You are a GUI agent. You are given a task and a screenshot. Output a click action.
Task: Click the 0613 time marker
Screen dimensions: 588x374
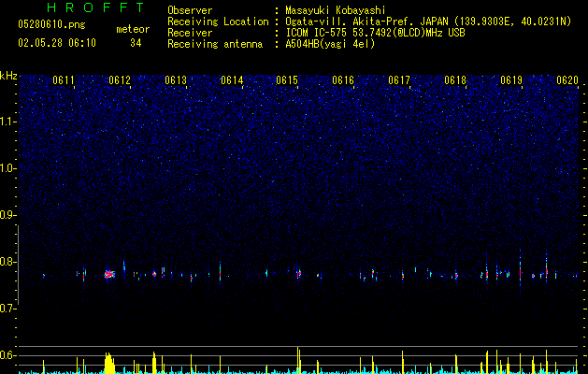point(176,80)
